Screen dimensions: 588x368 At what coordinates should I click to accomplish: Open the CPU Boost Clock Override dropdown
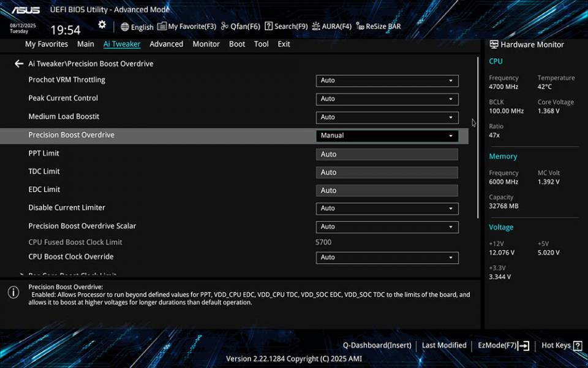[387, 258]
